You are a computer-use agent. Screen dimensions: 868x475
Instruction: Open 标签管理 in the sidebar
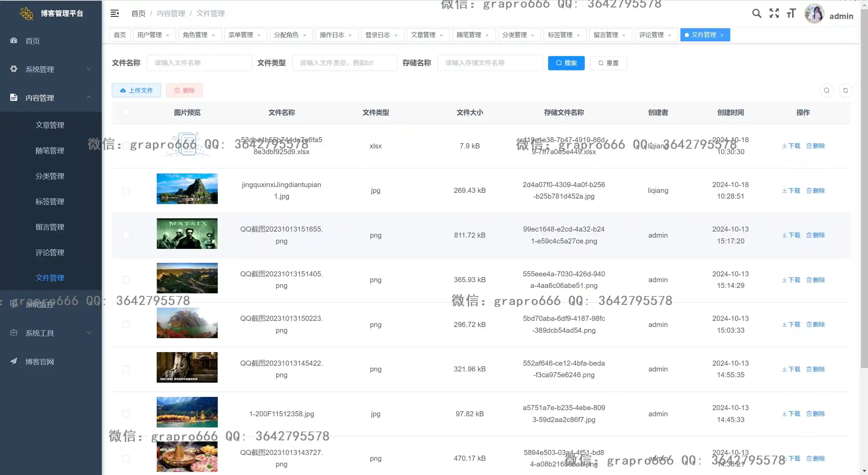tap(50, 202)
